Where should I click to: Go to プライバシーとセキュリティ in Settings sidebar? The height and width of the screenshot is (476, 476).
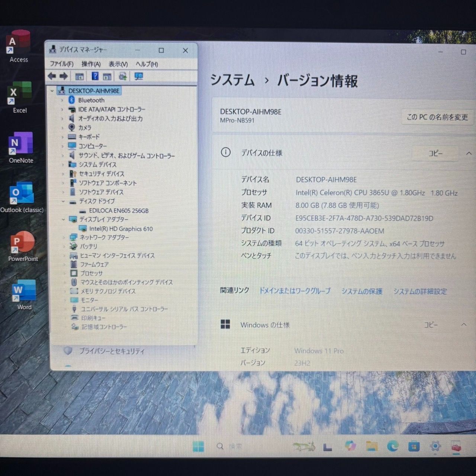tap(112, 351)
